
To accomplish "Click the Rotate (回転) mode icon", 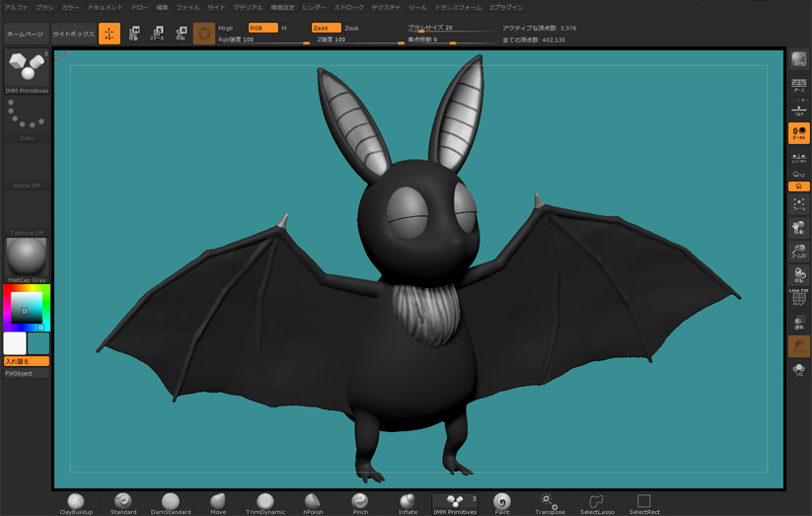I will pyautogui.click(x=181, y=34).
